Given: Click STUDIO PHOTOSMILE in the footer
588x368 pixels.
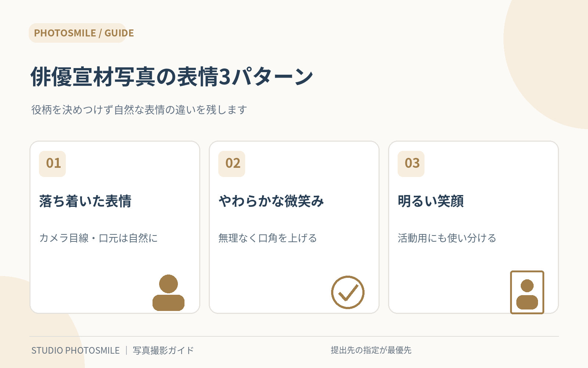Looking at the screenshot, I should [x=75, y=350].
